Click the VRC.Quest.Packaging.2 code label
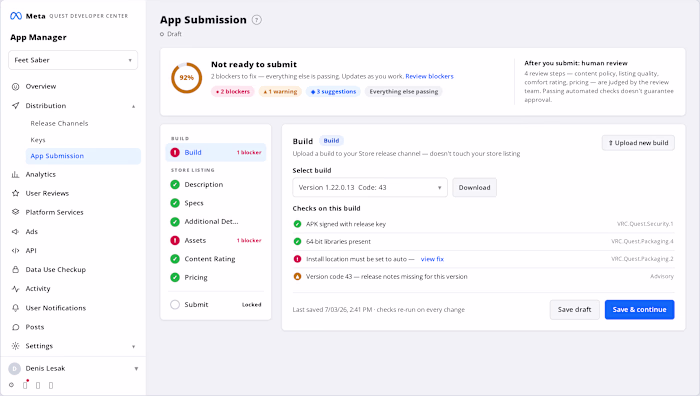Image resolution: width=700 pixels, height=396 pixels. coord(642,259)
